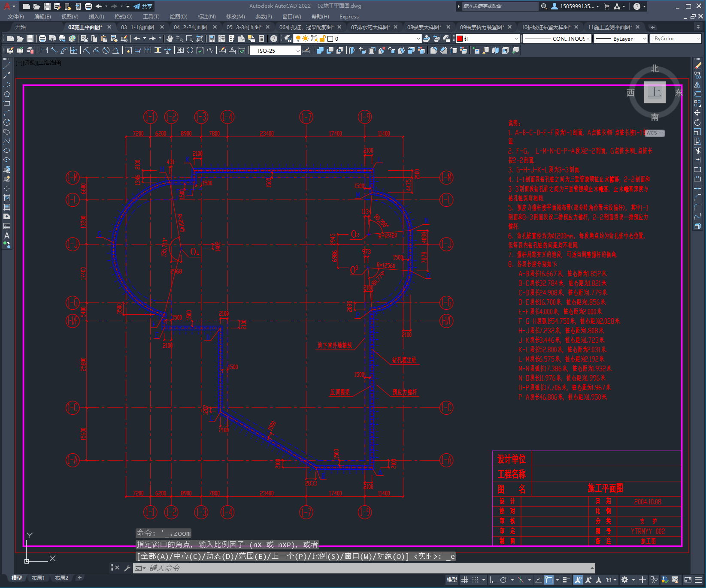Image resolution: width=706 pixels, height=588 pixels.
Task: Pick the Mirror tool in modify toolbar
Action: (697, 84)
